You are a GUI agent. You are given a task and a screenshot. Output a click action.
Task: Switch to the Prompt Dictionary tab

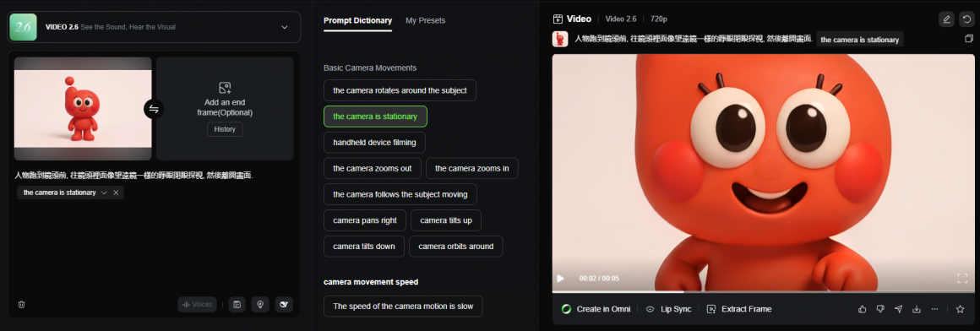[x=358, y=20]
